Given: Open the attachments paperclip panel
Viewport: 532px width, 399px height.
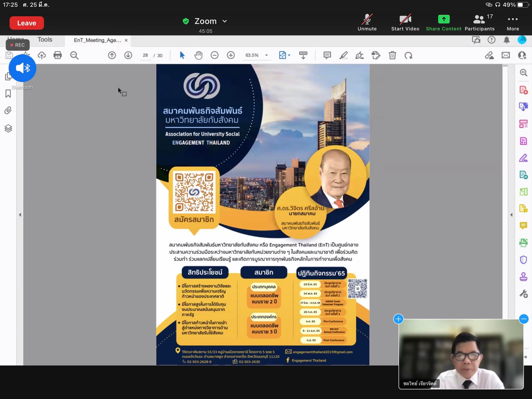Looking at the screenshot, I should point(8,110).
